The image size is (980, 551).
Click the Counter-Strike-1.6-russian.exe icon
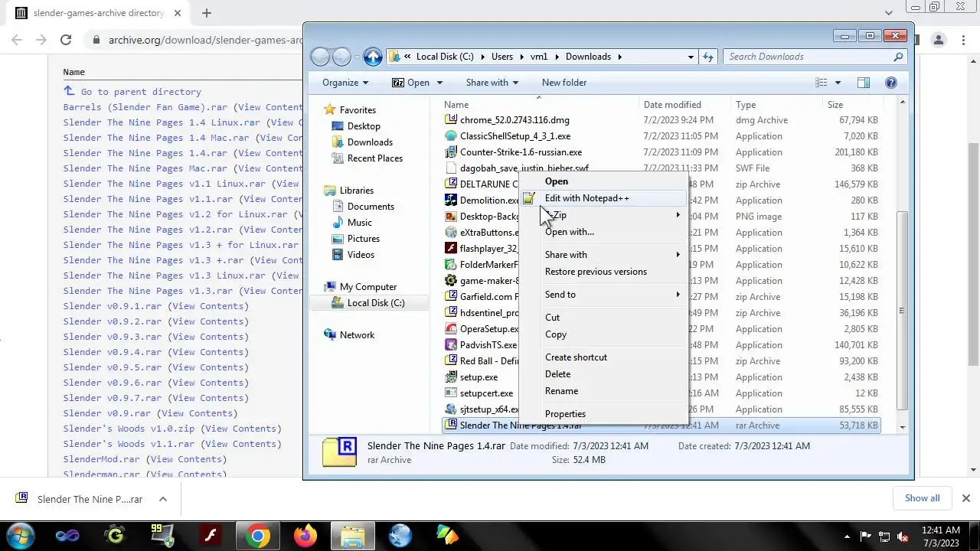451,152
